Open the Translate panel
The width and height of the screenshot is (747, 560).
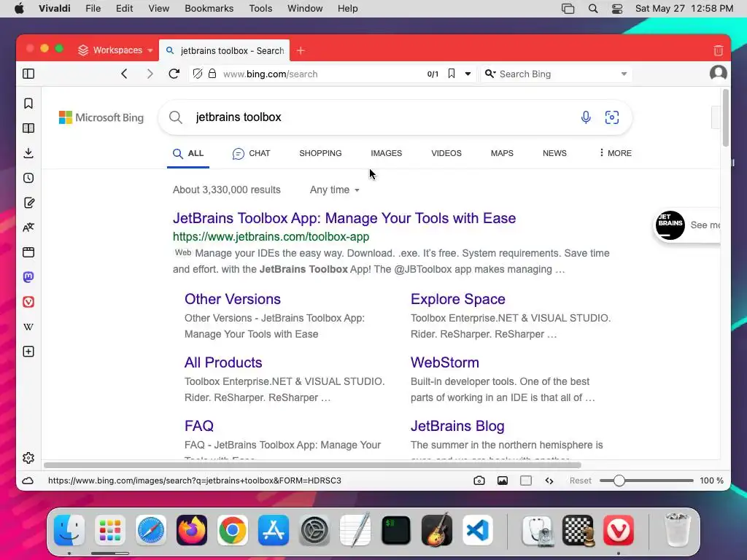point(28,227)
